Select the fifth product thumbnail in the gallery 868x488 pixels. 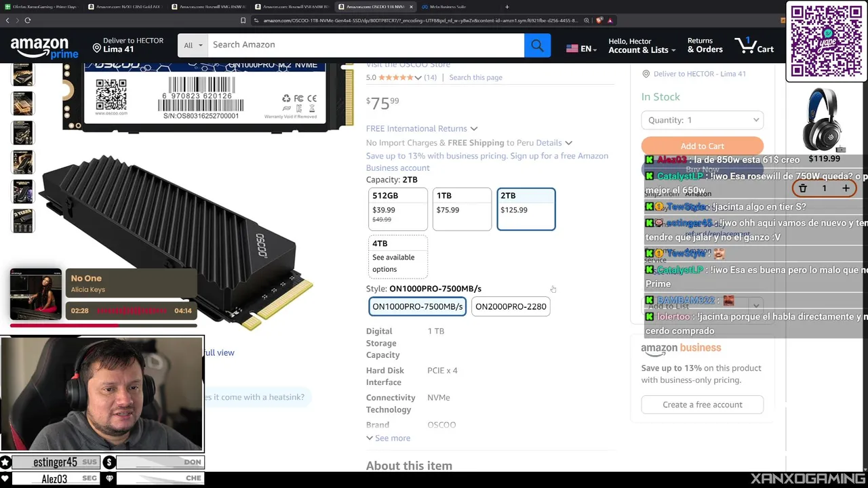coord(22,191)
